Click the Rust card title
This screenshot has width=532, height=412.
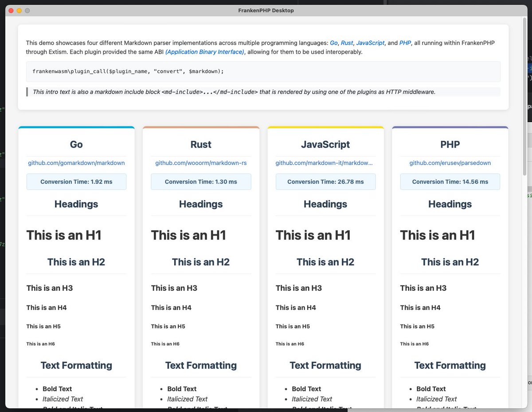click(x=201, y=145)
